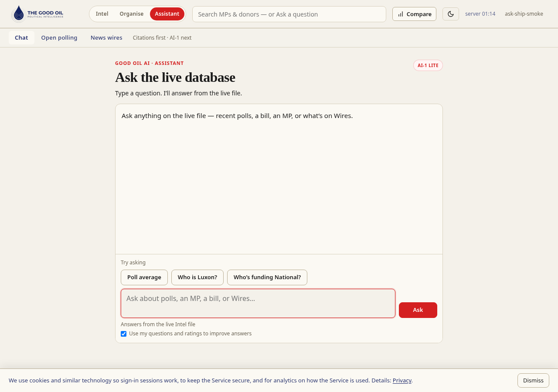Image resolution: width=558 pixels, height=392 pixels.
Task: Open the Organise section
Action: point(132,14)
